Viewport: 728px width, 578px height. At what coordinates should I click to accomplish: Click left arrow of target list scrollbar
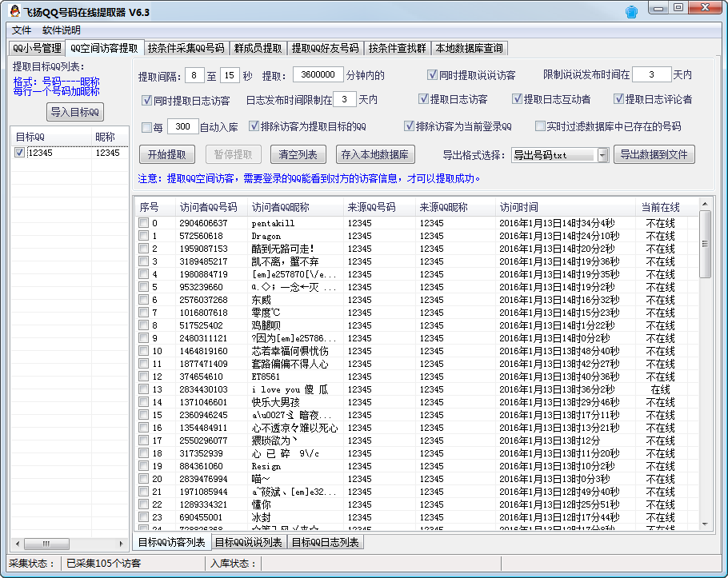tap(17, 544)
